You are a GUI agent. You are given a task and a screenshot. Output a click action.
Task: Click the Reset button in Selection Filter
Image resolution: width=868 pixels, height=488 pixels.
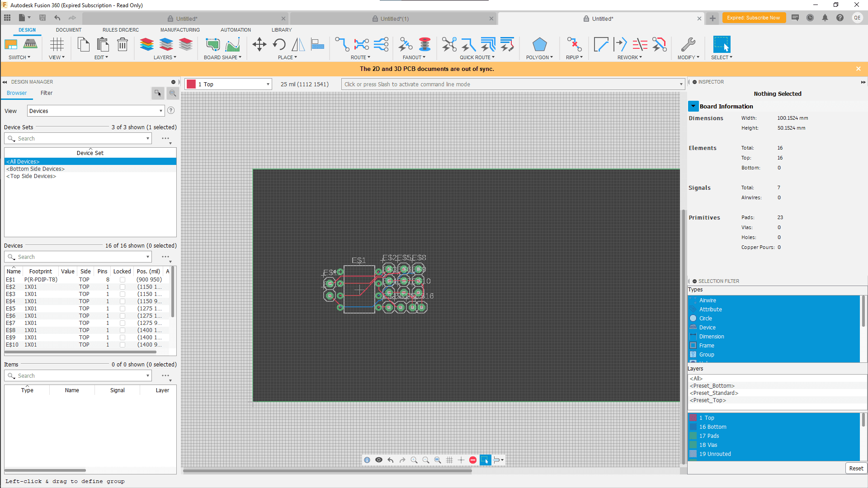pyautogui.click(x=856, y=468)
